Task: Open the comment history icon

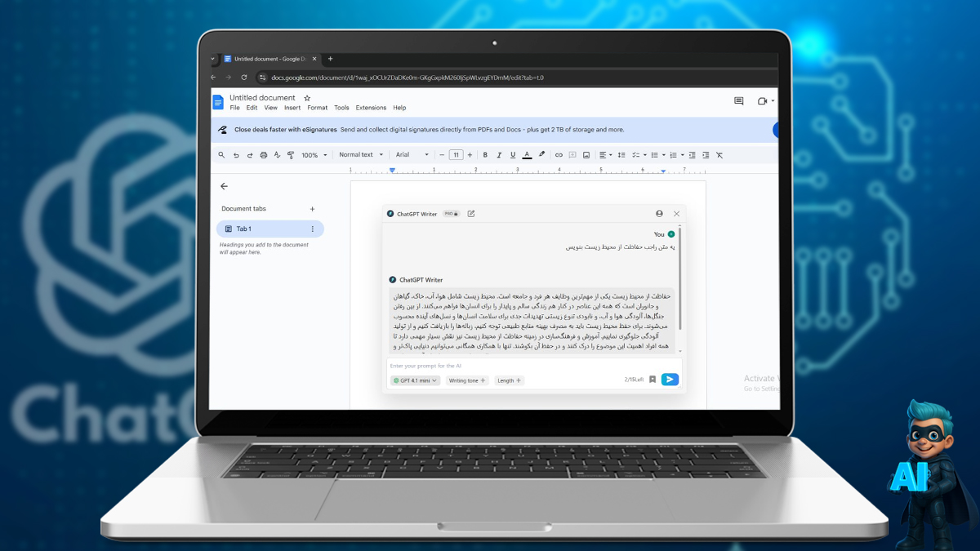Action: pos(739,101)
